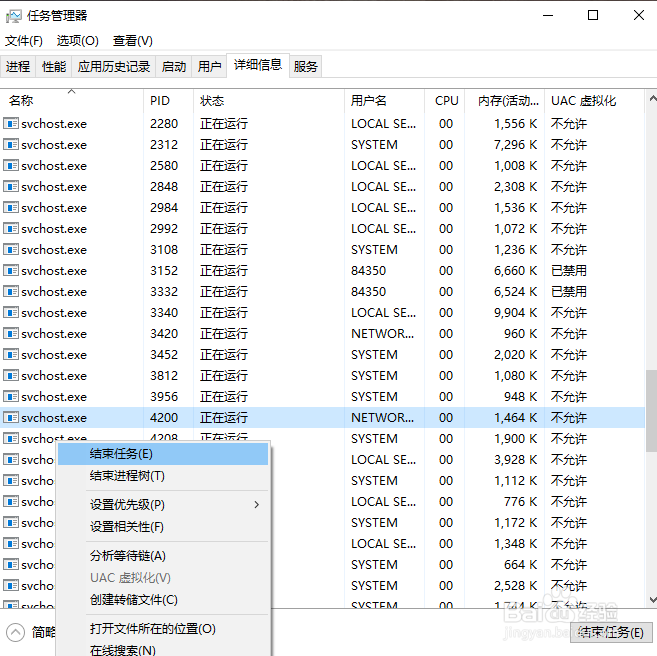Screen dimensions: 657x656
Task: Select memory value 664 K
Action: 520,564
